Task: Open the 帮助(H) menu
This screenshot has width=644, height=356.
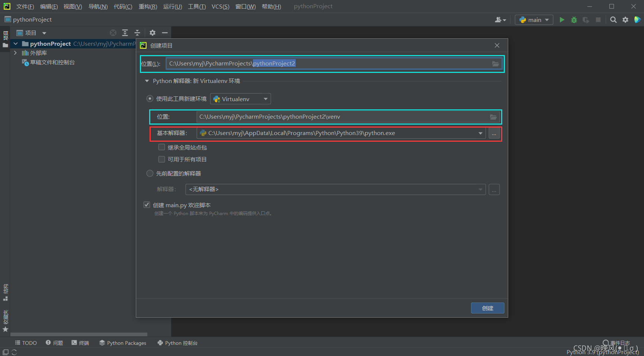Action: click(271, 7)
